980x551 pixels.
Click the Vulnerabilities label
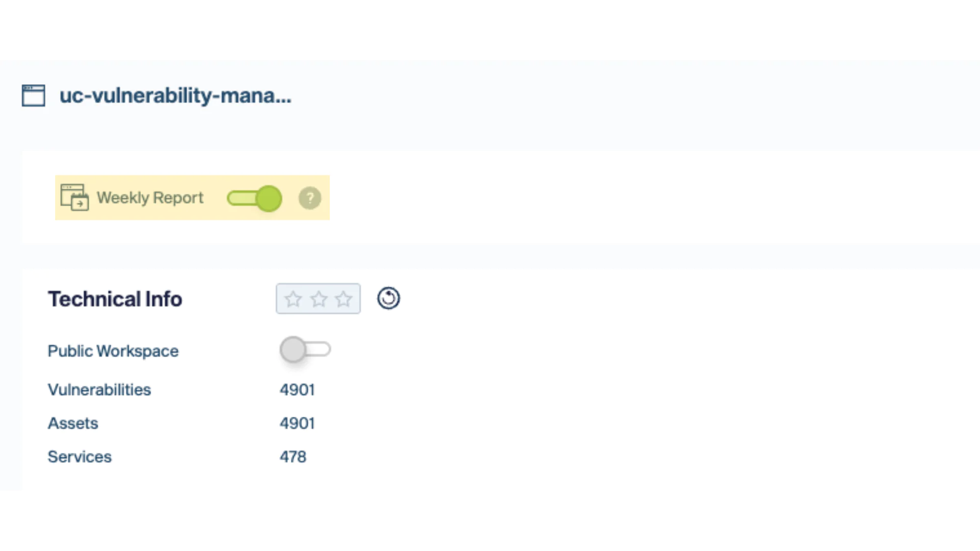(x=99, y=390)
